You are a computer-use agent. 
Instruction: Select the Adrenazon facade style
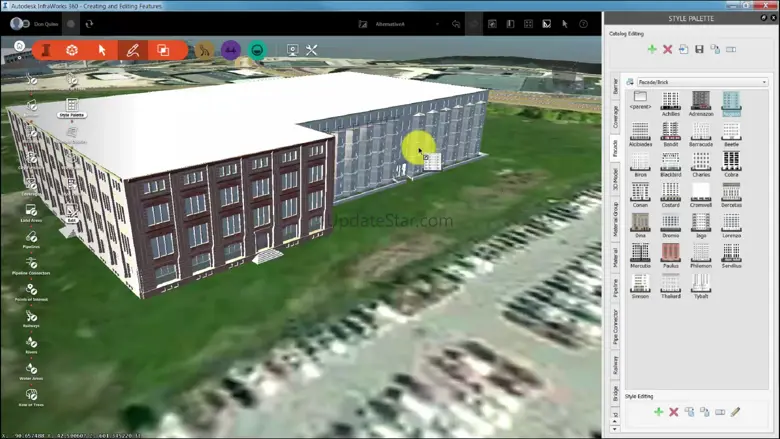(x=701, y=103)
